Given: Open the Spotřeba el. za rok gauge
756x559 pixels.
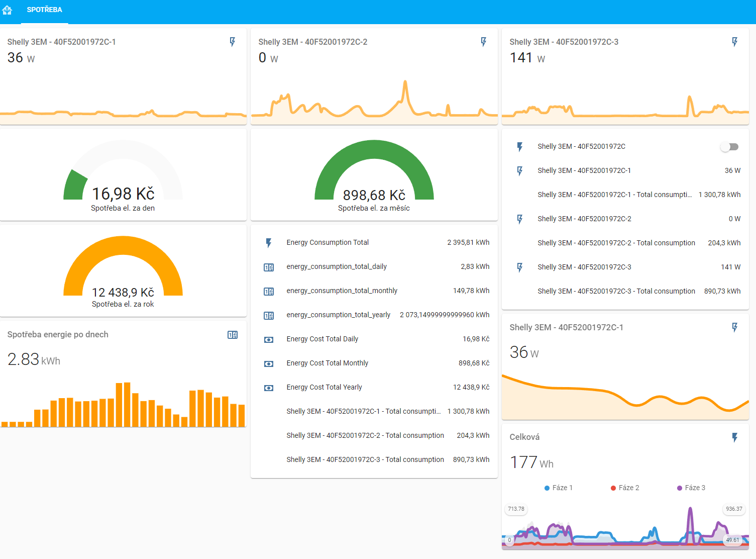Looking at the screenshot, I should click(123, 270).
